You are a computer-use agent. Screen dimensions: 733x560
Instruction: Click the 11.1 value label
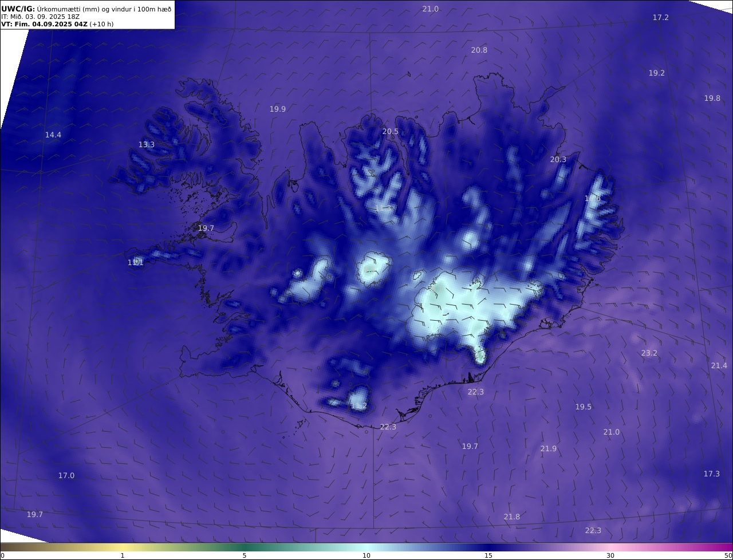[x=135, y=263]
